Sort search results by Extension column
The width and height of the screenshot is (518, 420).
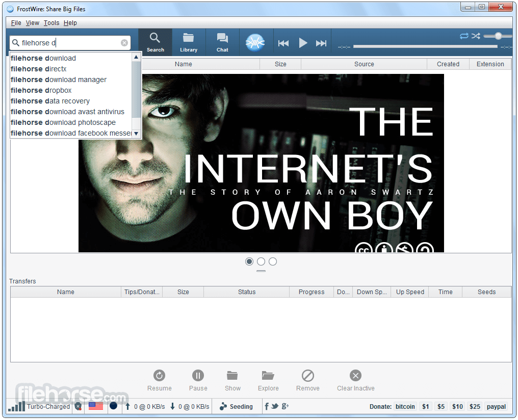tap(490, 64)
